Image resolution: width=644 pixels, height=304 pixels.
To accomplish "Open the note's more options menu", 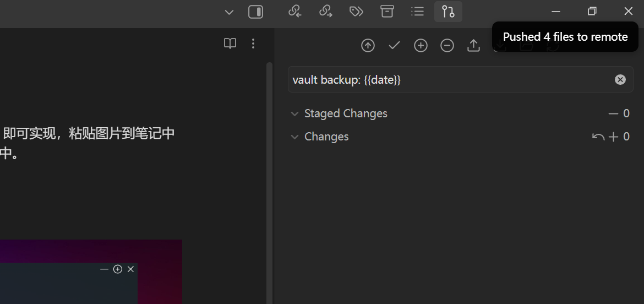I will (x=253, y=44).
